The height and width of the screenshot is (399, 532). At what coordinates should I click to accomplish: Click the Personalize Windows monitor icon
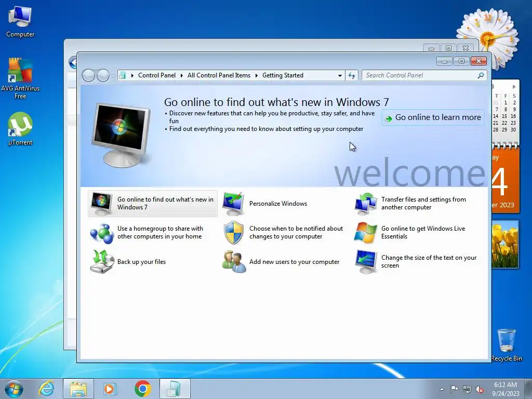[x=233, y=204]
